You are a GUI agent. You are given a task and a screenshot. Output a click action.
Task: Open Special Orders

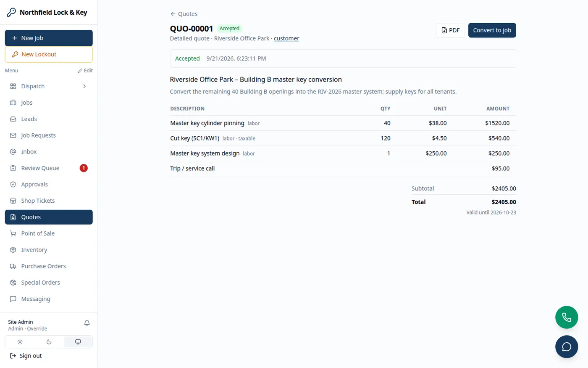pos(49,283)
